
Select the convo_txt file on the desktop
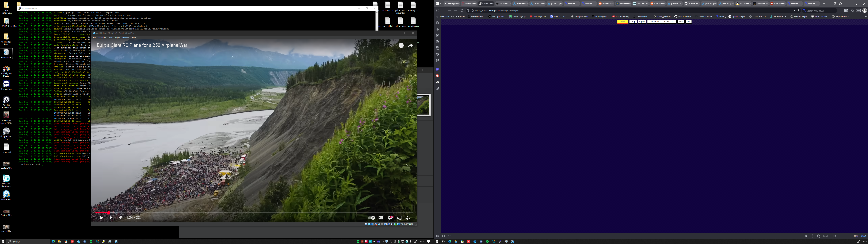click(6, 148)
